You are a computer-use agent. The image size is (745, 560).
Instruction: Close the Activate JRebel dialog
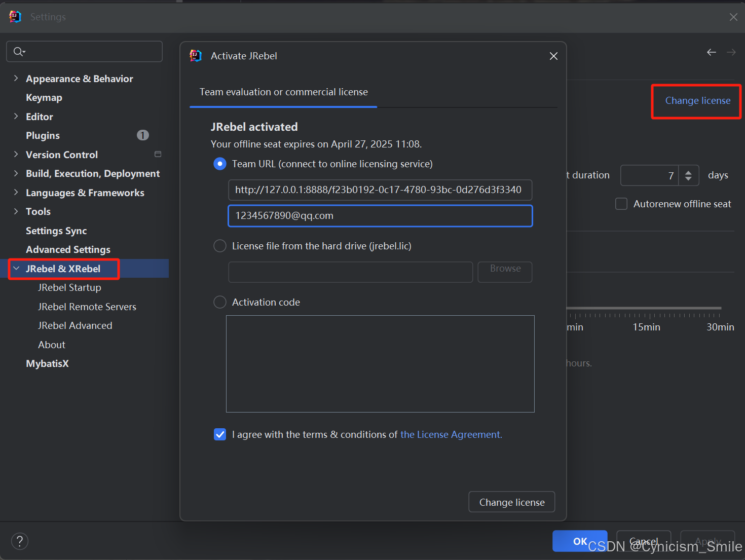point(553,56)
